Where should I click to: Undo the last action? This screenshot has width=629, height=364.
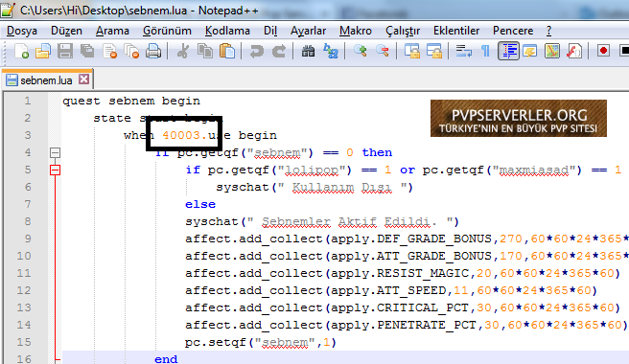click(257, 52)
